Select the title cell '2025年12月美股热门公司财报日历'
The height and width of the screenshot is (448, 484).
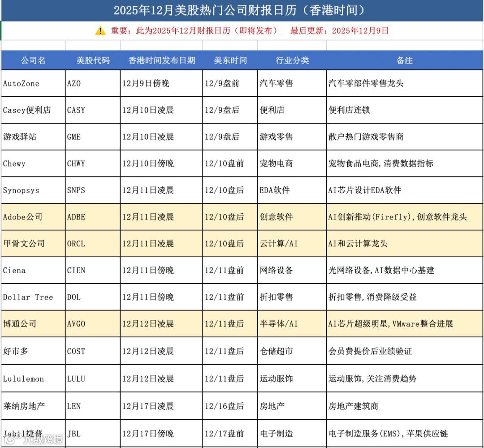coord(242,10)
